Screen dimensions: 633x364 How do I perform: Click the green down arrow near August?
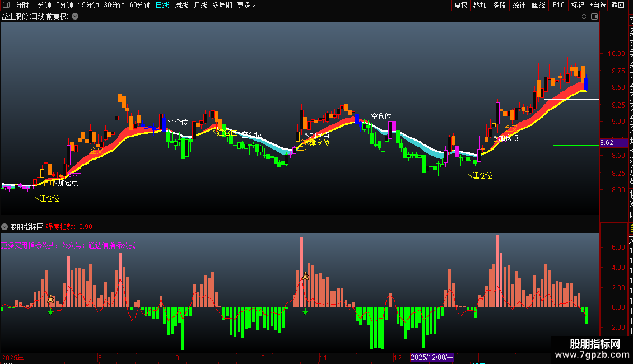coord(50,311)
